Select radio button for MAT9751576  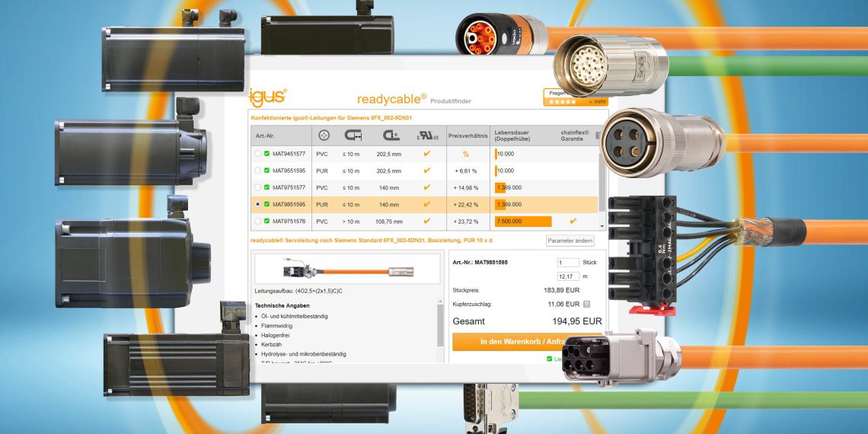[257, 221]
